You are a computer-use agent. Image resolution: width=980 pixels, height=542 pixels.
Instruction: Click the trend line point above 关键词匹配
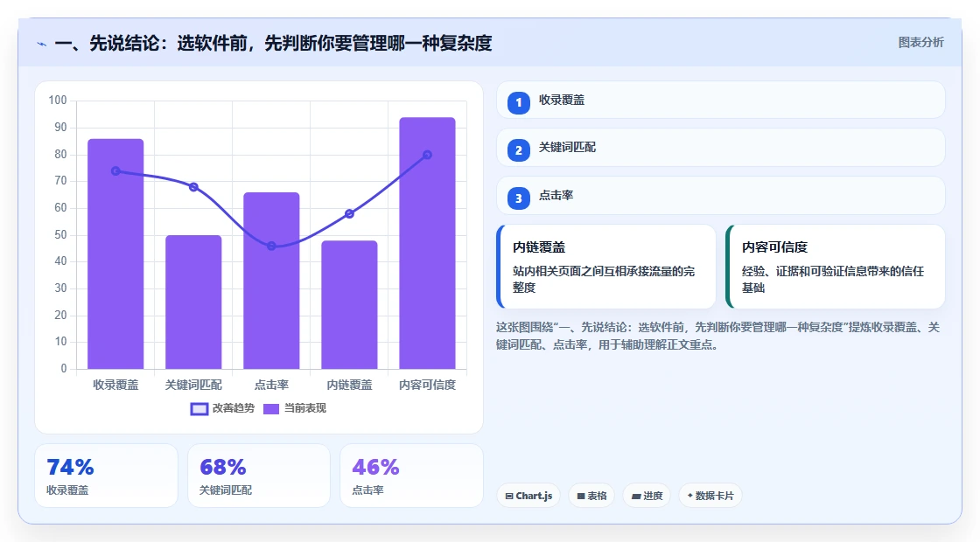tap(193, 187)
